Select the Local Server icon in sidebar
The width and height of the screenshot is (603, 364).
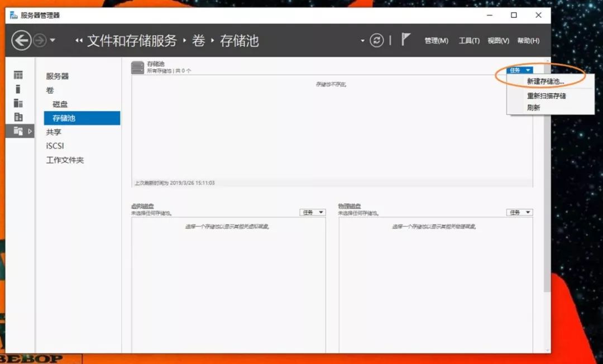(x=18, y=89)
